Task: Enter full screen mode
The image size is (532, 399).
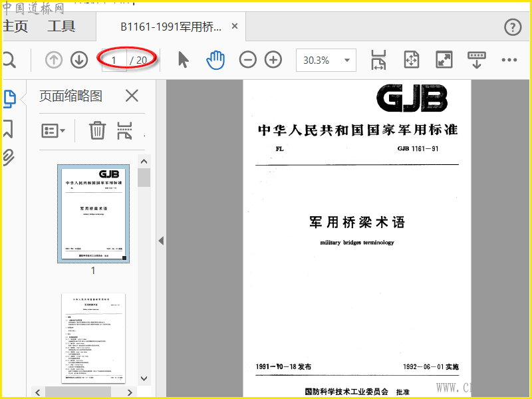Action: tap(444, 60)
